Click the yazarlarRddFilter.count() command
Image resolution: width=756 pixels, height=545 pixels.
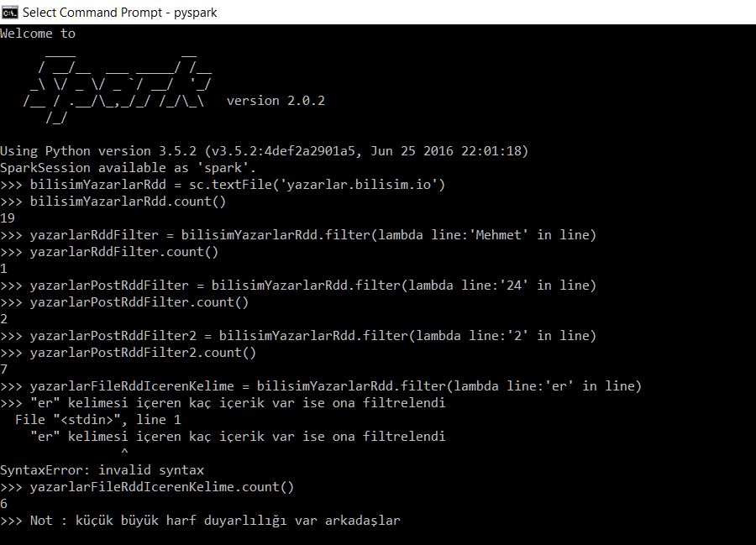click(x=109, y=252)
